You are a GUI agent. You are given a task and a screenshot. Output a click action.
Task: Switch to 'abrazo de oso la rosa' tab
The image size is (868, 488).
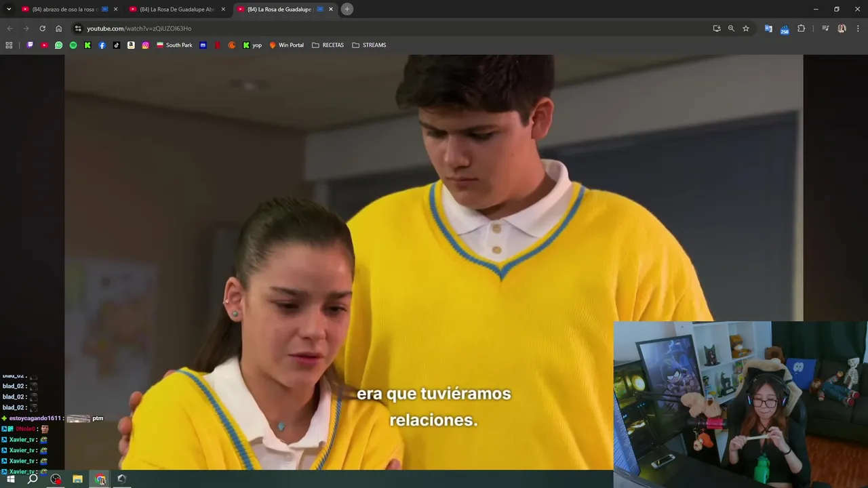66,9
